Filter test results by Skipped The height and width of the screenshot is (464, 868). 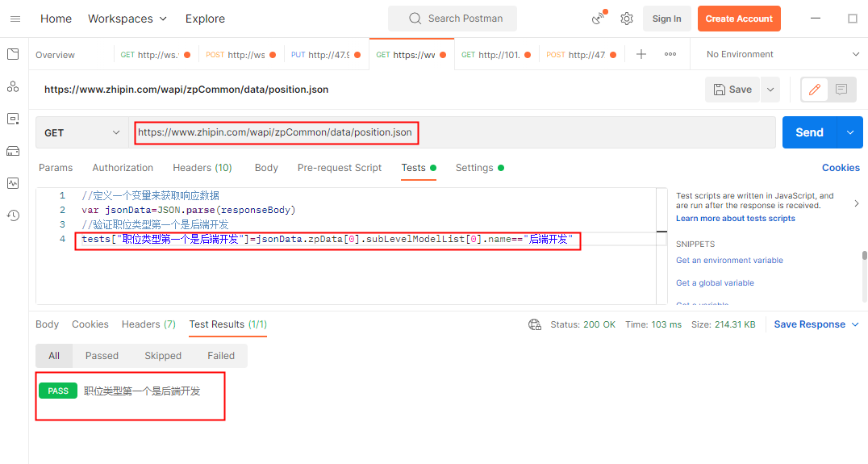click(163, 356)
